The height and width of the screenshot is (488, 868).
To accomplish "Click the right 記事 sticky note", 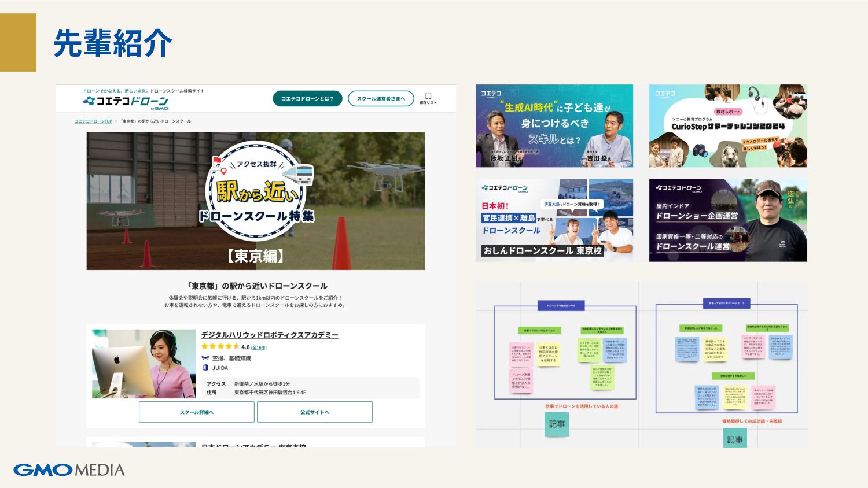I will point(735,439).
